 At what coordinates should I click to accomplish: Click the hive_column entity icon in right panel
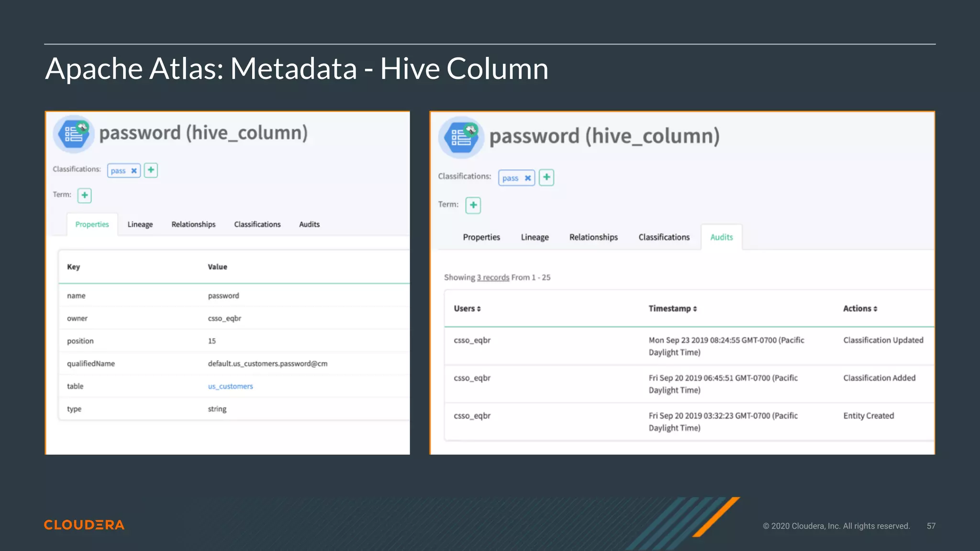[461, 137]
